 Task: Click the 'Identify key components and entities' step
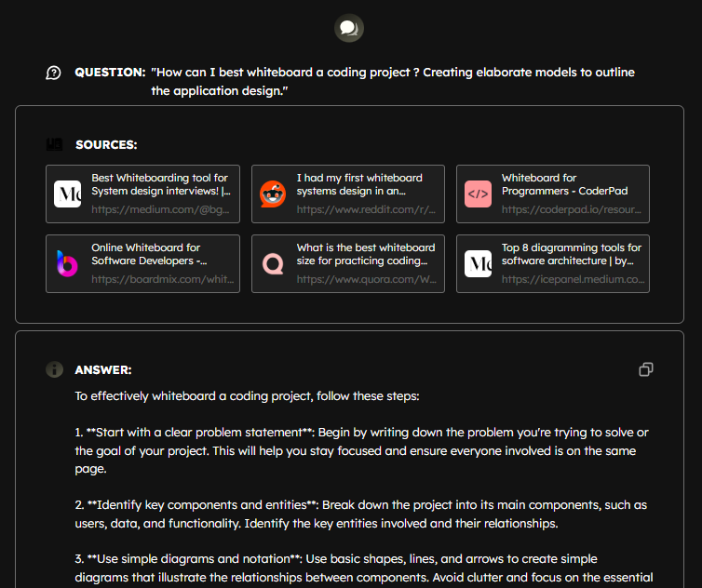tap(361, 514)
